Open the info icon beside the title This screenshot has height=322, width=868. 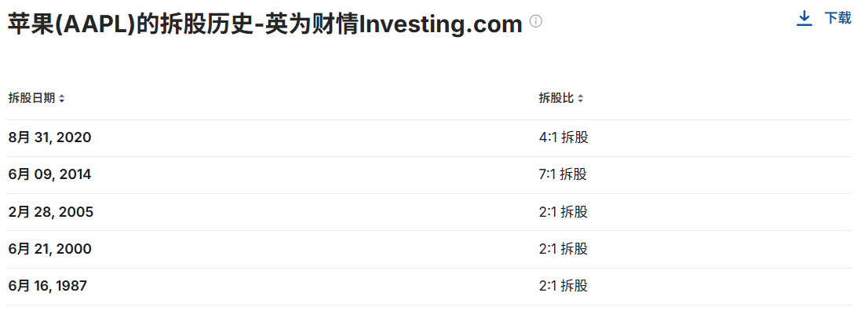click(x=536, y=22)
